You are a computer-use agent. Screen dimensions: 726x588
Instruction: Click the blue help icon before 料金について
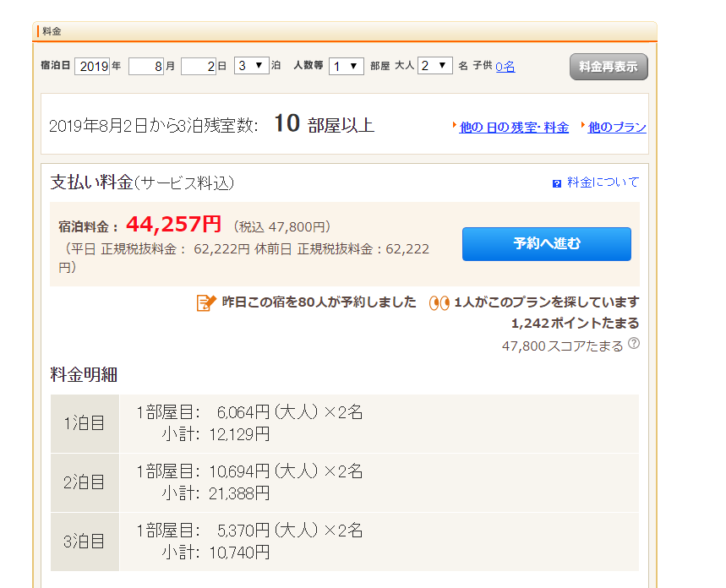tap(556, 183)
